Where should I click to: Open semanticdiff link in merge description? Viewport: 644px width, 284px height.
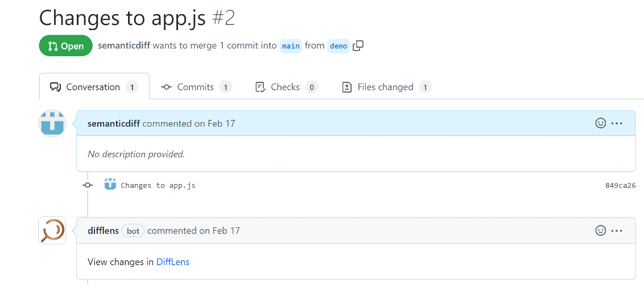coord(124,45)
